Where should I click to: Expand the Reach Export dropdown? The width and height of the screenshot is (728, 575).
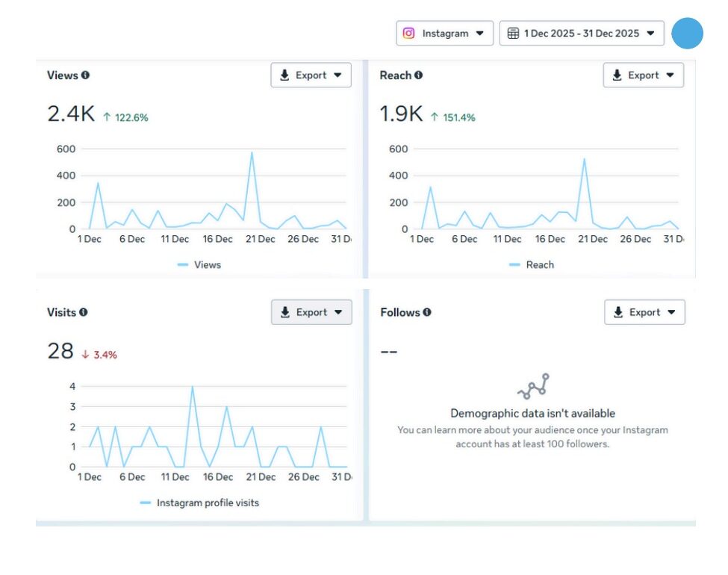coord(643,75)
